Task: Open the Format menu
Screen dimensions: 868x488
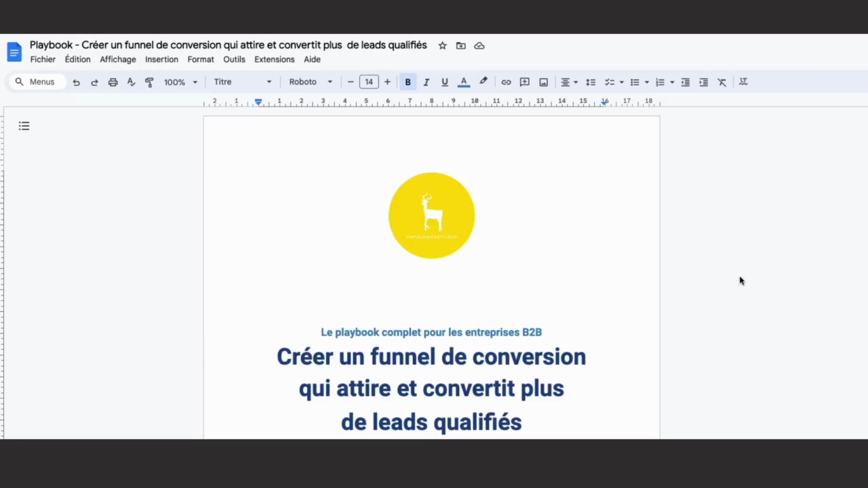Action: [x=201, y=60]
